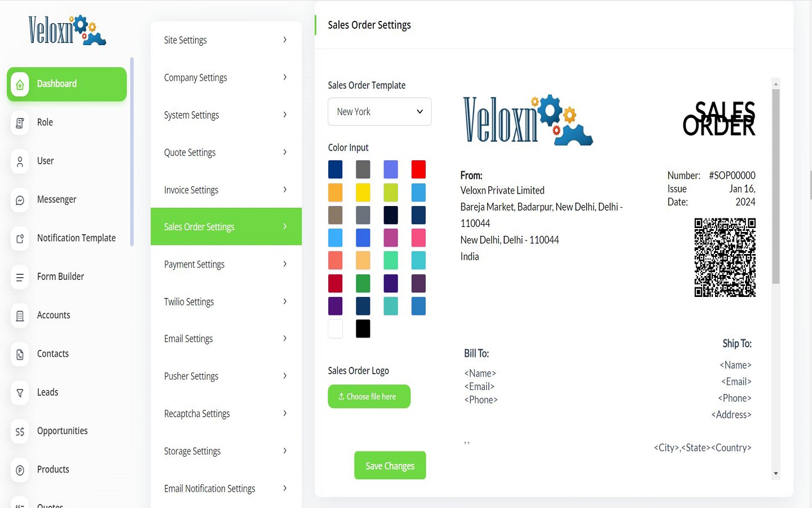Select the Dashboard icon in the sidebar
The height and width of the screenshot is (508, 812).
pyautogui.click(x=20, y=84)
